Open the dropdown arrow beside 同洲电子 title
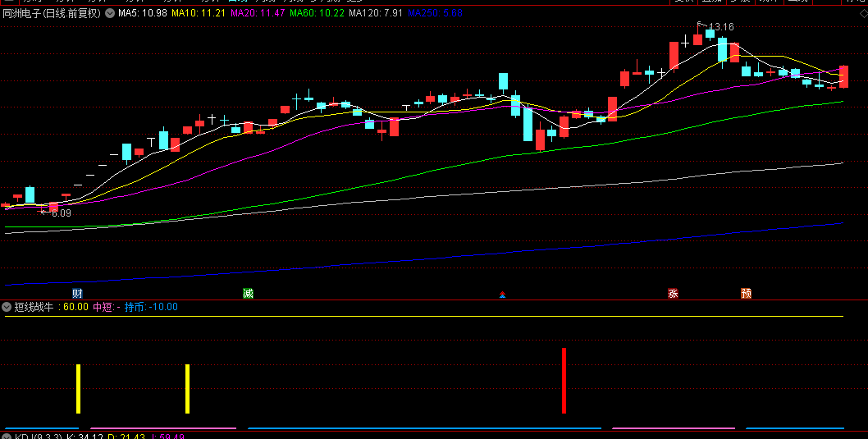The height and width of the screenshot is (439, 868). [110, 13]
